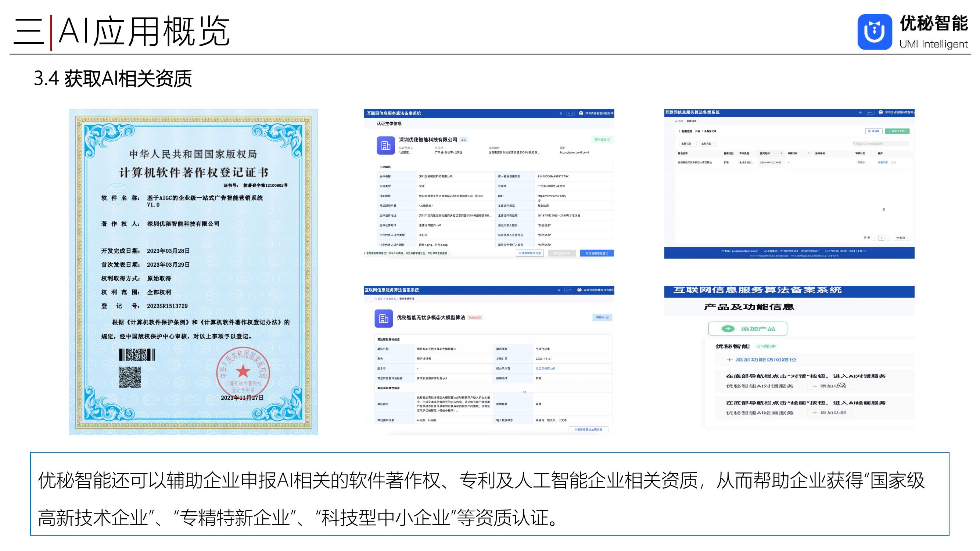980x551 pixels.
Task: Click 首页 breadcrumb in 备案信息 list screenshot
Action: tap(679, 121)
